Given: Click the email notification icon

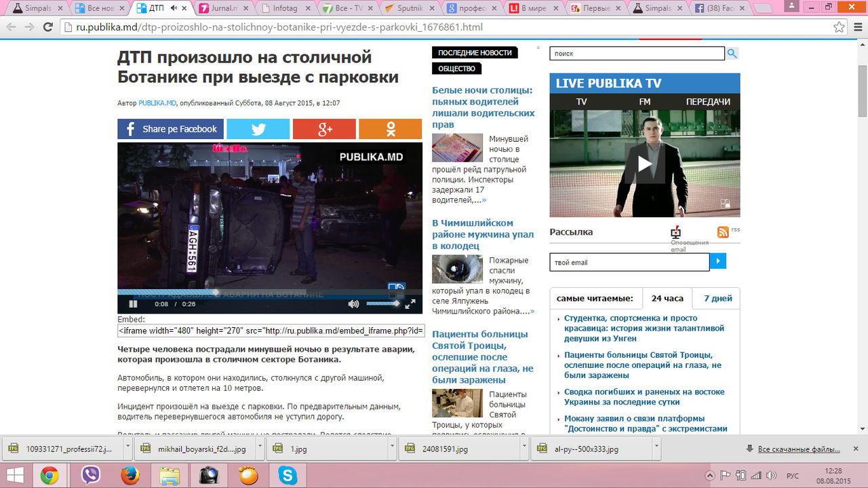Looking at the screenshot, I should (x=675, y=232).
